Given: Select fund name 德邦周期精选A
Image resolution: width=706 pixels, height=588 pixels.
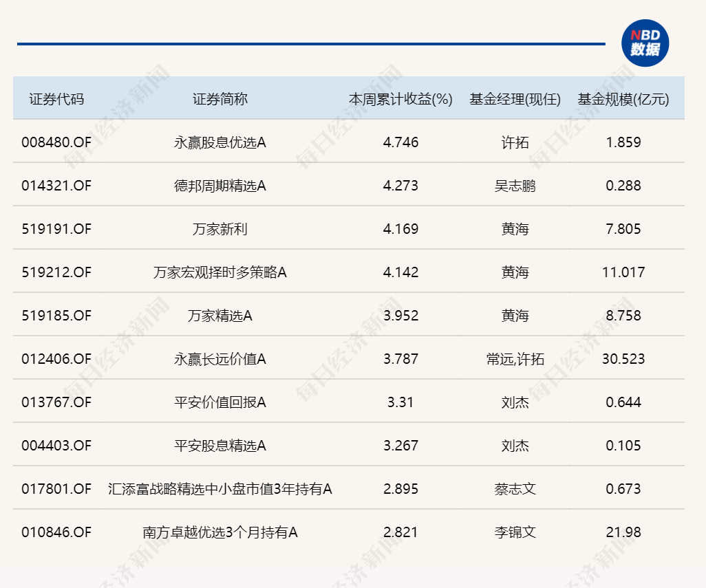Looking at the screenshot, I should coord(220,186).
